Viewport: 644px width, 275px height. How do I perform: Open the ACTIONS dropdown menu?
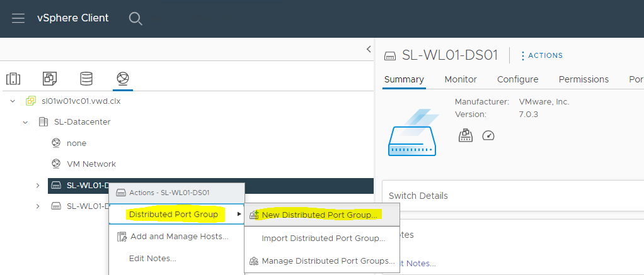tap(541, 55)
